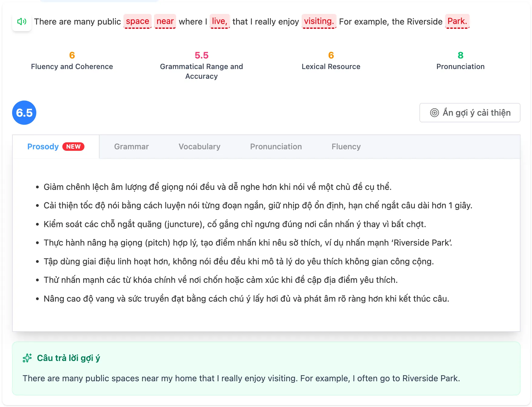Screen dimensions: 532x407
Task: Click the tip starting 'Giảm chênh lệch âm lượng'
Action: click(x=218, y=187)
